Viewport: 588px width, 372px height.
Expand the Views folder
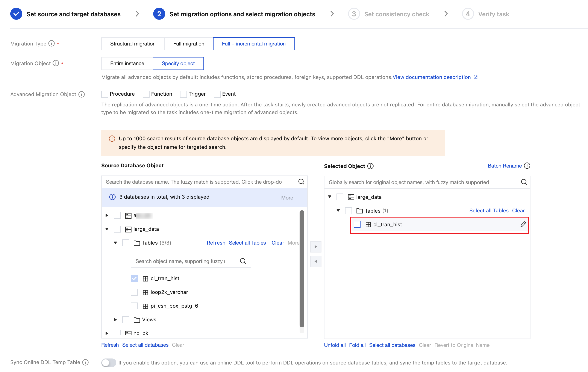point(115,319)
